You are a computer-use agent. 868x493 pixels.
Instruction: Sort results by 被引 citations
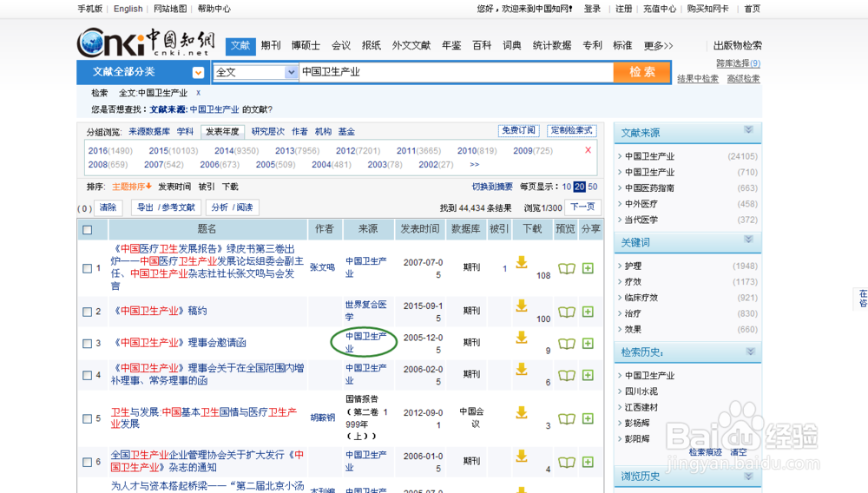click(206, 187)
